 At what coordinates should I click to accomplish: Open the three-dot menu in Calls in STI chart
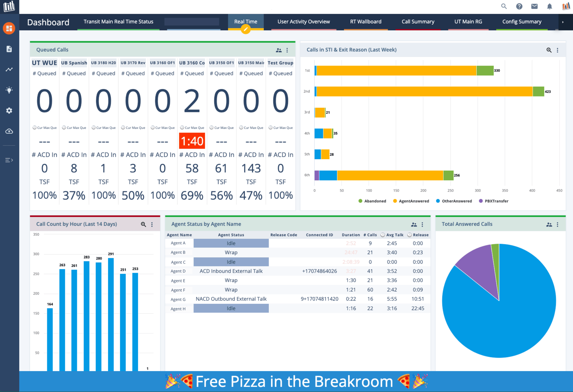pyautogui.click(x=558, y=50)
